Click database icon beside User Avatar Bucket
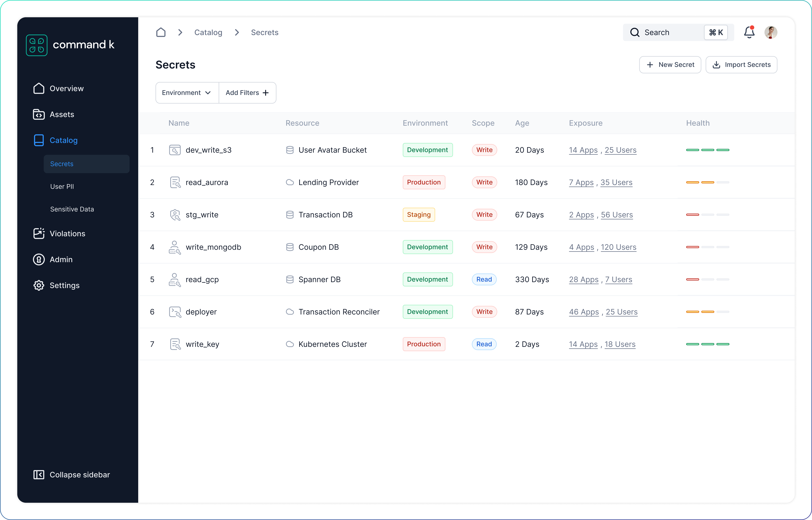Screen dimensions: 812x520 tap(290, 150)
